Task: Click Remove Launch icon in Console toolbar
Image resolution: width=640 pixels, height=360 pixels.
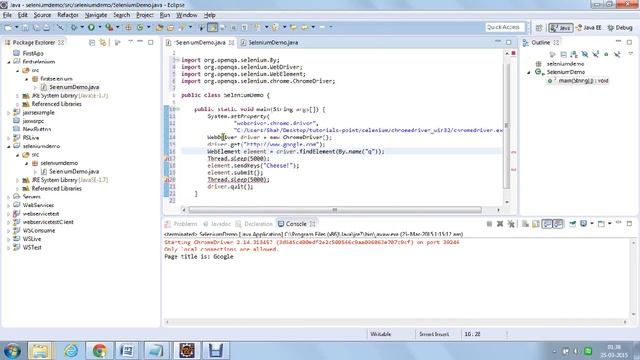Action: click(500, 224)
